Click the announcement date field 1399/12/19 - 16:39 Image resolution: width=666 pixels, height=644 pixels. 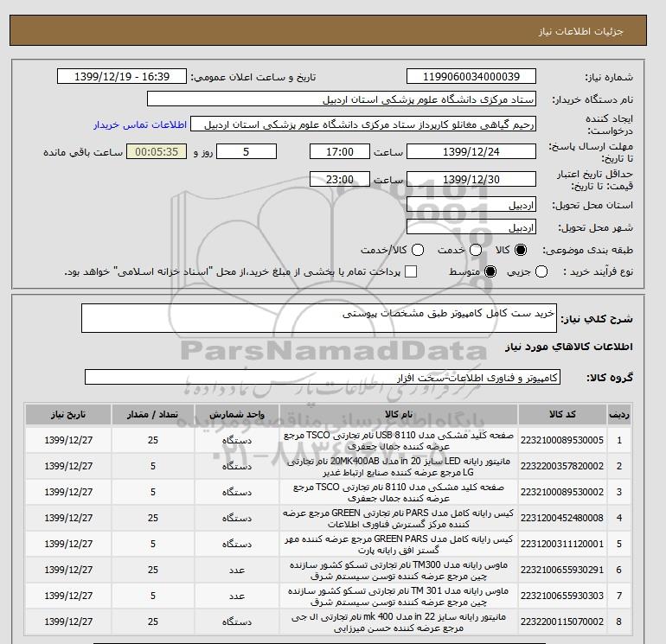pyautogui.click(x=122, y=76)
